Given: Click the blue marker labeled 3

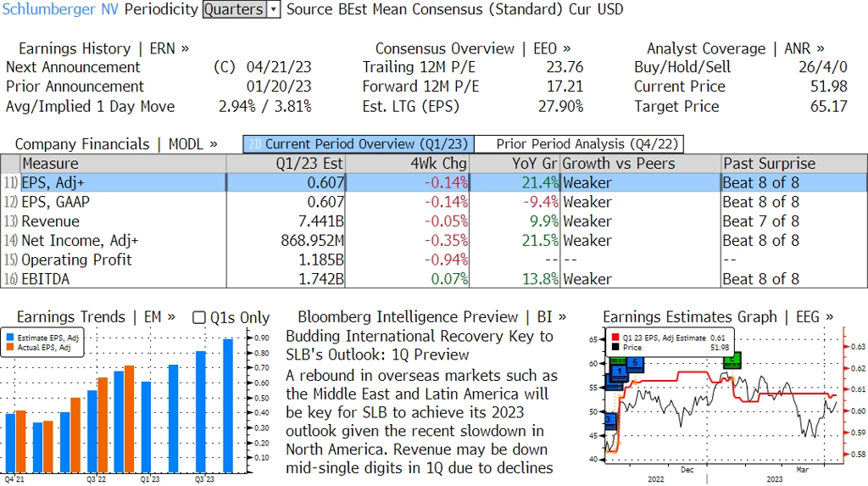Looking at the screenshot, I should [x=609, y=420].
